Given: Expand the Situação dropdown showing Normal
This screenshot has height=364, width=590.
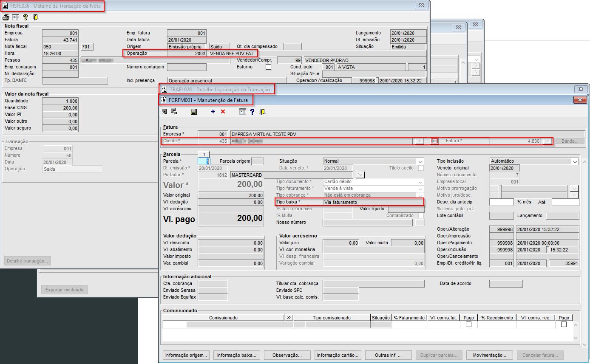Looking at the screenshot, I should tap(420, 161).
